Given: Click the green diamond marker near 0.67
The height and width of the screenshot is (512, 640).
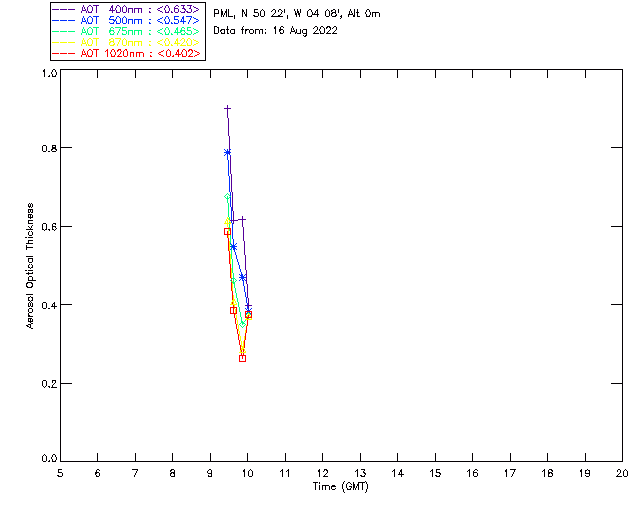Looking at the screenshot, I should [x=227, y=197].
